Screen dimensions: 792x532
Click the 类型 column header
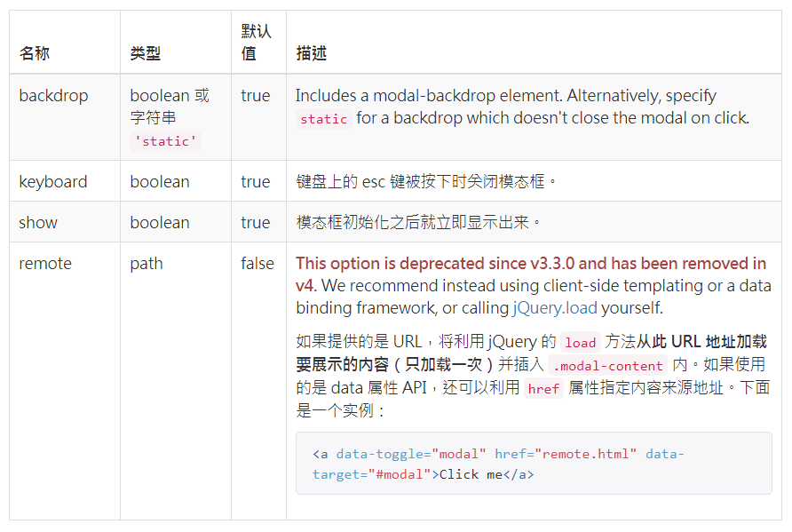coord(146,53)
